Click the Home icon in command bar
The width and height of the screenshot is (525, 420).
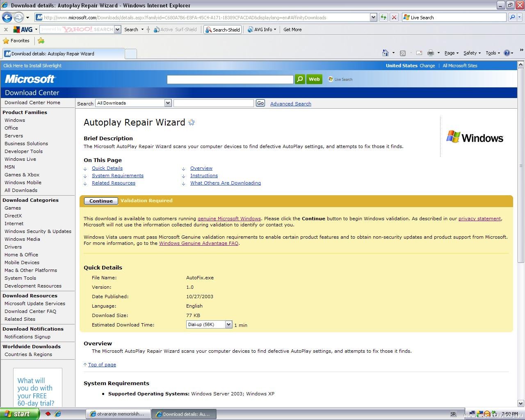[x=385, y=53]
